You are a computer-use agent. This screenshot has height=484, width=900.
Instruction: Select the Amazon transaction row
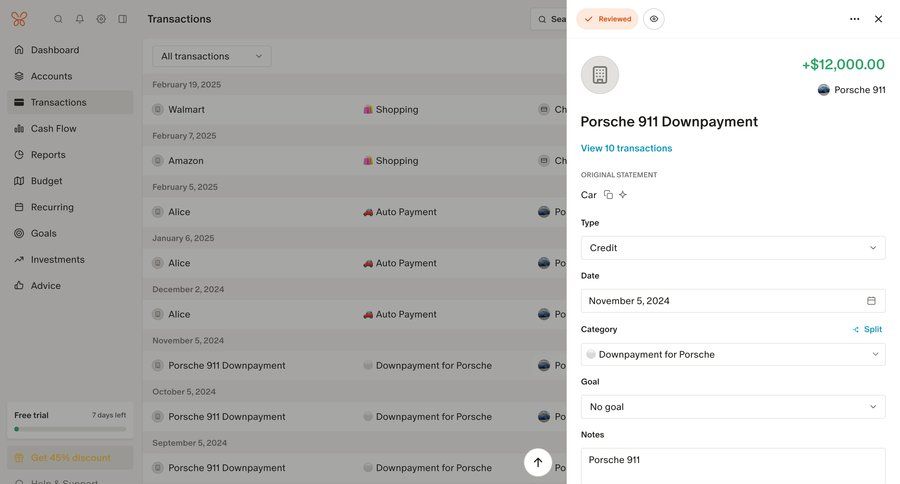tap(355, 161)
